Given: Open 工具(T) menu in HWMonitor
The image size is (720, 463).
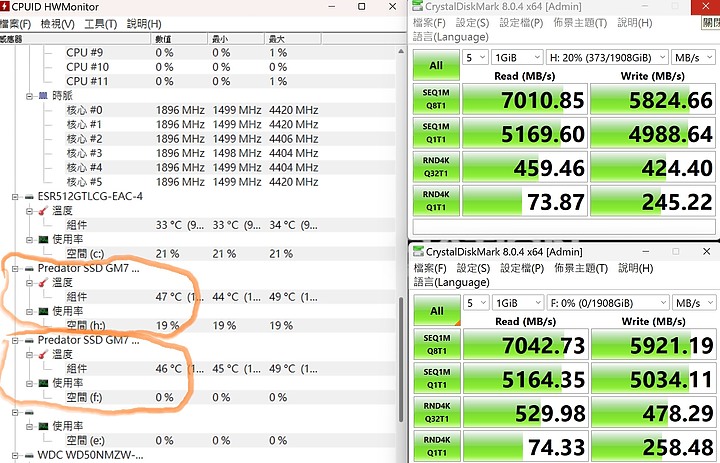Looking at the screenshot, I should (101, 24).
